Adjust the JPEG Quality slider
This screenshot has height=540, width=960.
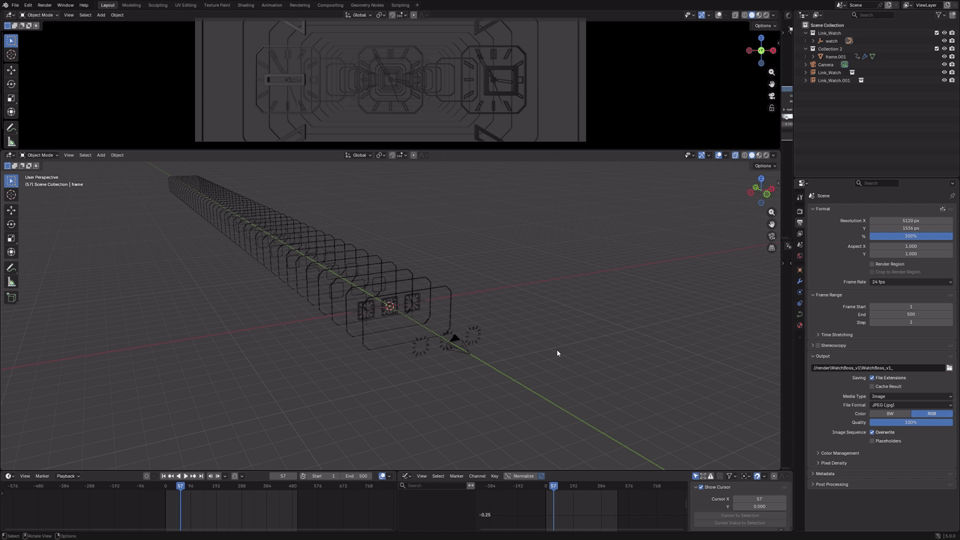point(911,422)
